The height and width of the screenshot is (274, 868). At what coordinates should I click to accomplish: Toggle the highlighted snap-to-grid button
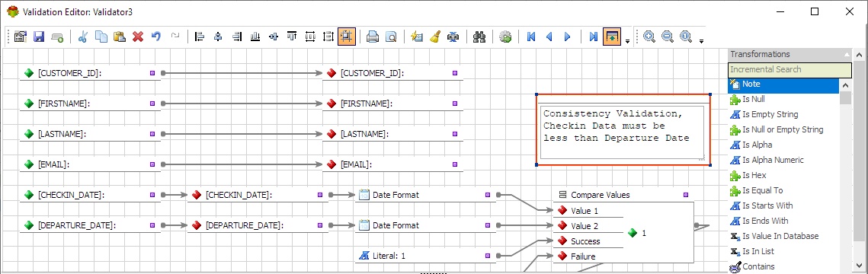(x=347, y=37)
